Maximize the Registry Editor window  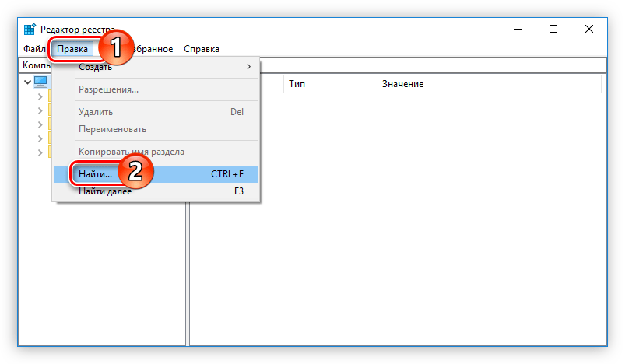553,29
